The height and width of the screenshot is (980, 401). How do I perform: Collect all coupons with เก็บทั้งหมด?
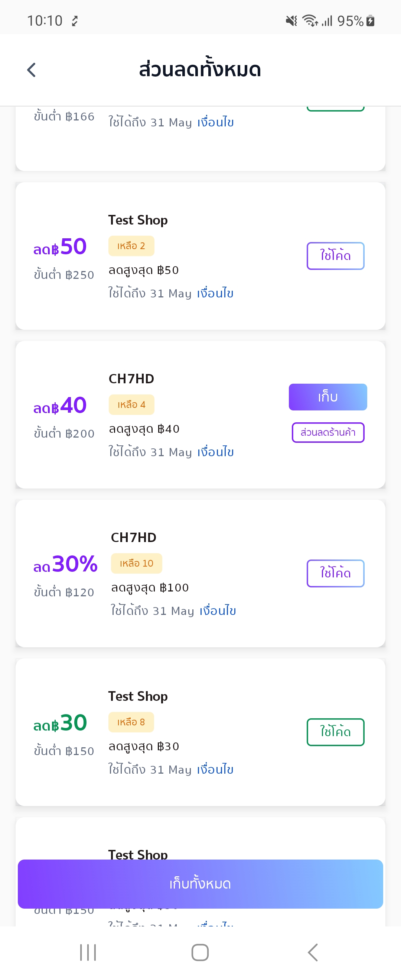[200, 883]
